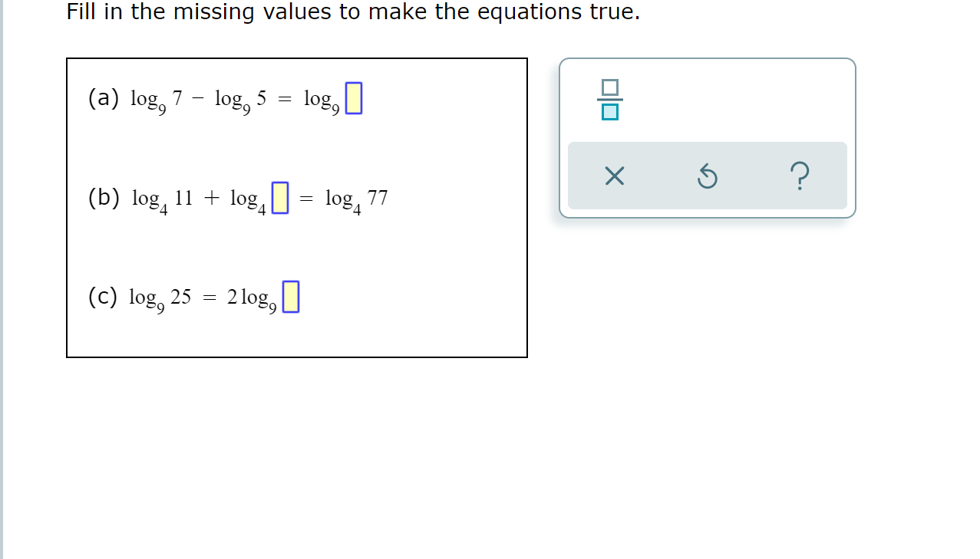Click the instruction text at the top

click(x=351, y=12)
